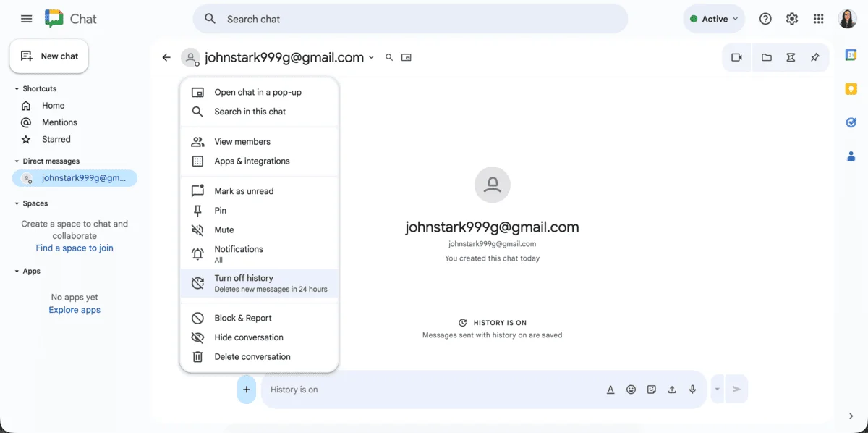The width and height of the screenshot is (868, 433).
Task: Mute notifications for this conversation
Action: pos(225,230)
